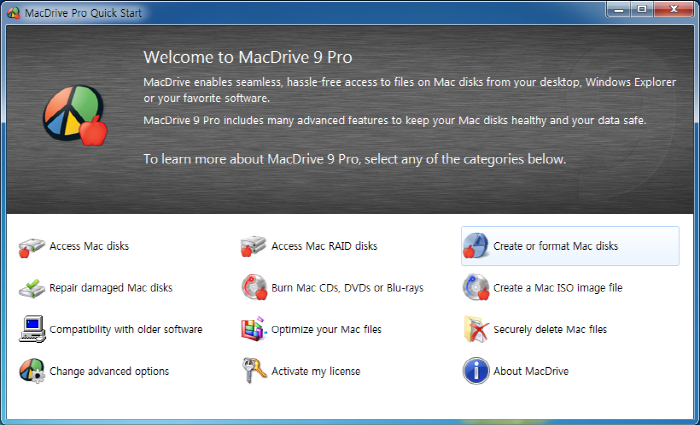Open Change advanced options
Screen dimensions: 700x425
point(109,371)
